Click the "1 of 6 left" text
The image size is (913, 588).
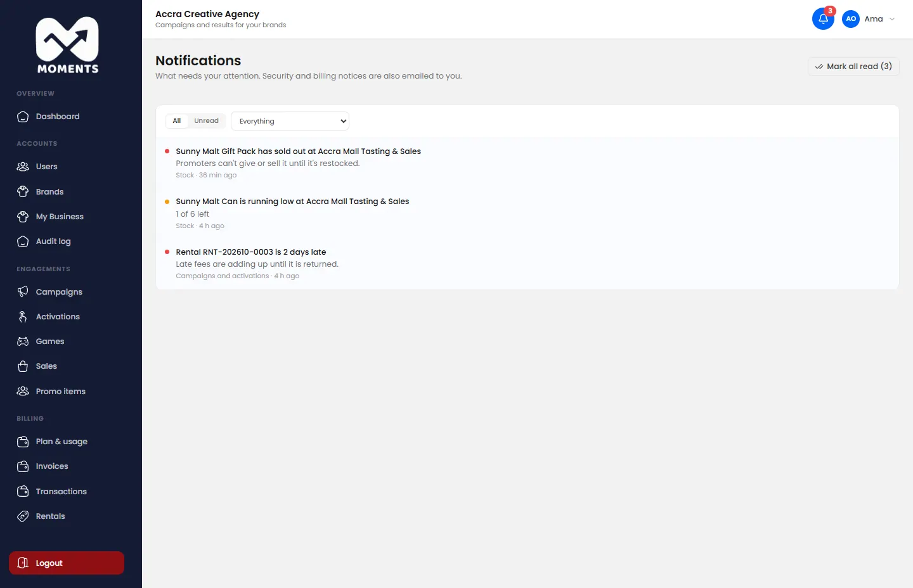pos(192,214)
